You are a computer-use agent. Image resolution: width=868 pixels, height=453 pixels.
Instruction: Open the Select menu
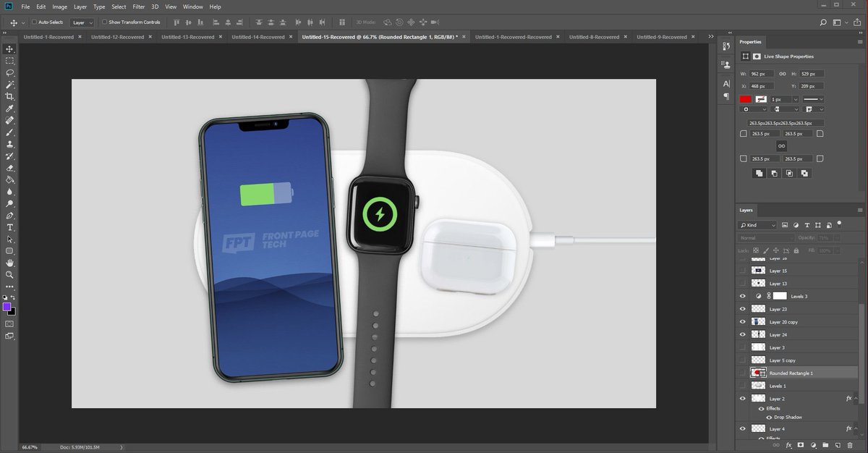pyautogui.click(x=119, y=7)
